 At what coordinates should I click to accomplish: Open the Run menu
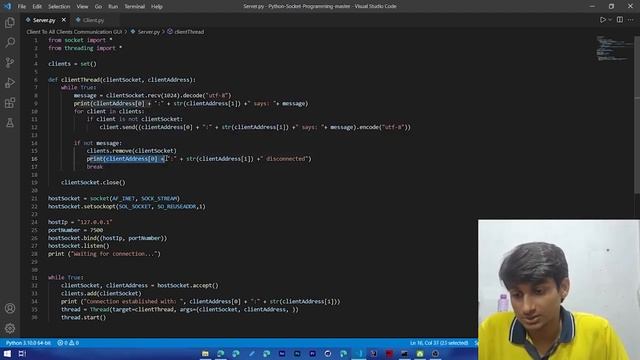[113, 7]
